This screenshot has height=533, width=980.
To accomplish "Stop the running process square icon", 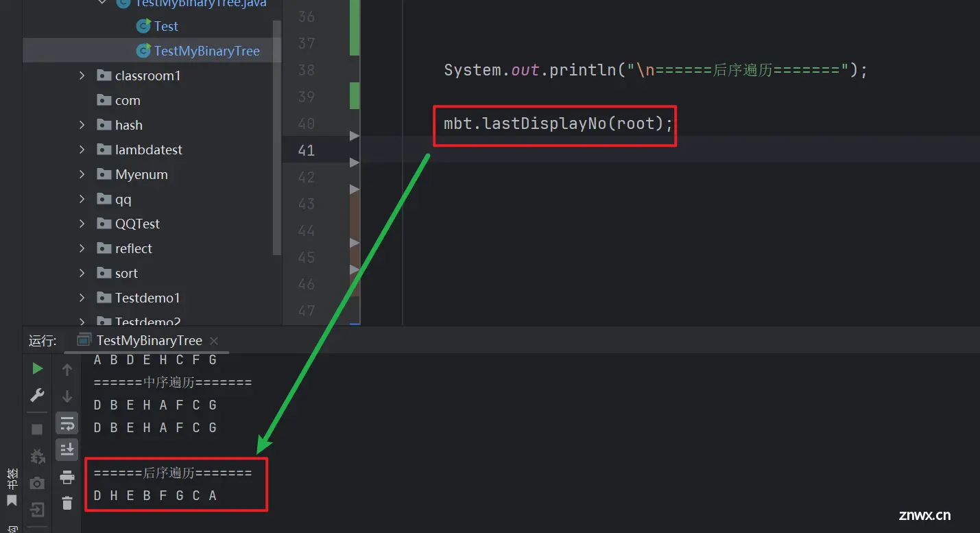I will (38, 429).
